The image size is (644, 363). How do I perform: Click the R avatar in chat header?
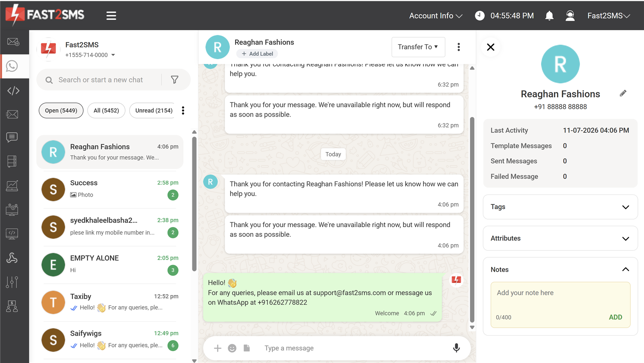(217, 47)
